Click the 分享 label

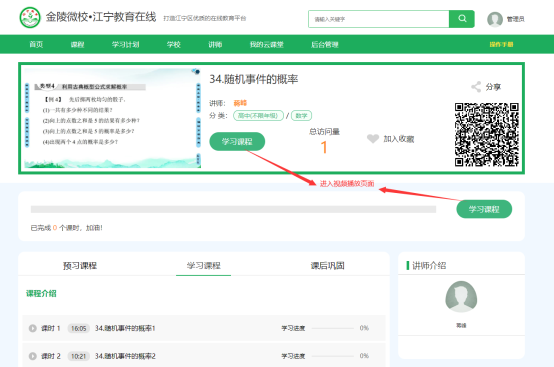point(493,87)
